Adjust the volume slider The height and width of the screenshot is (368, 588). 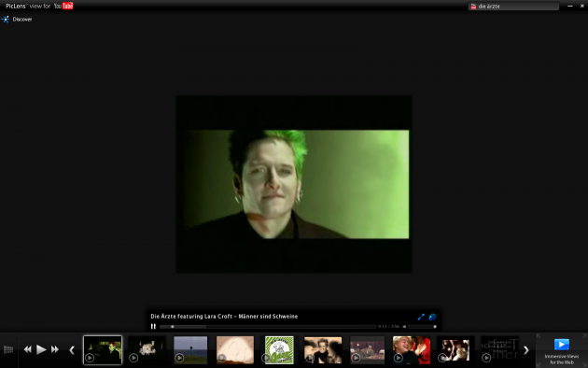pyautogui.click(x=422, y=326)
